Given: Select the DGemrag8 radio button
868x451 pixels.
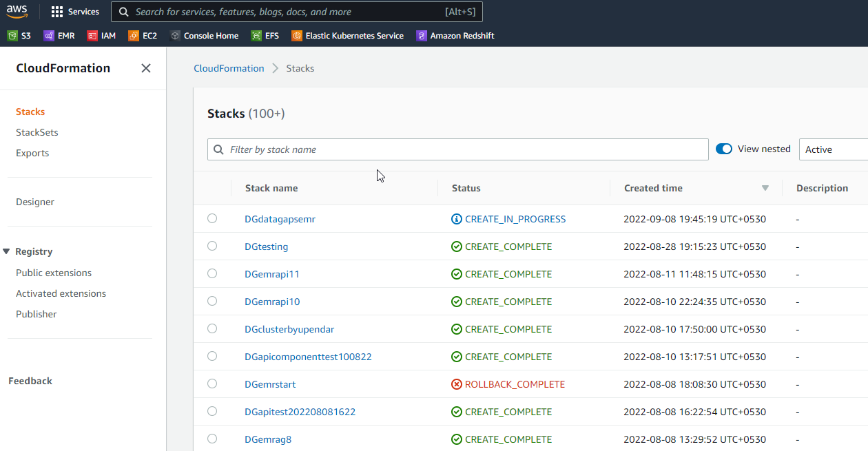Looking at the screenshot, I should coord(212,439).
